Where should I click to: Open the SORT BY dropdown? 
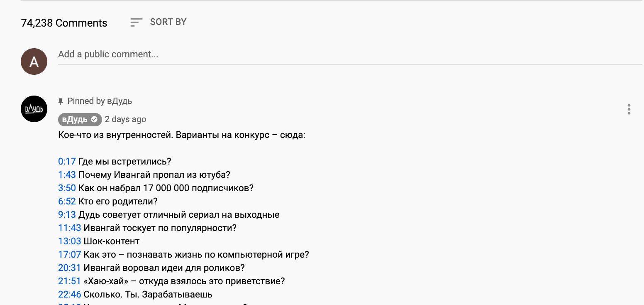[168, 22]
